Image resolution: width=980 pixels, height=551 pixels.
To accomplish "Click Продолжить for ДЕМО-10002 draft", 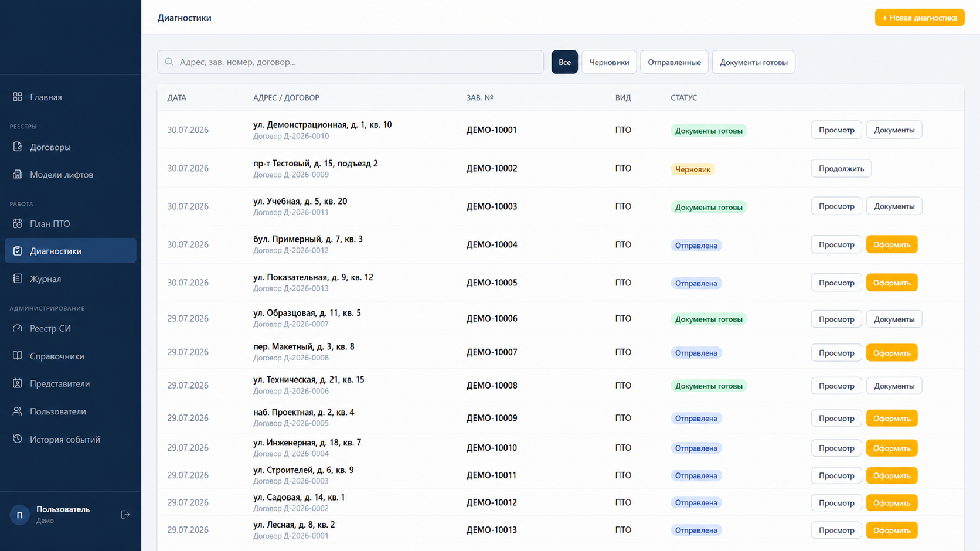I will (x=841, y=168).
